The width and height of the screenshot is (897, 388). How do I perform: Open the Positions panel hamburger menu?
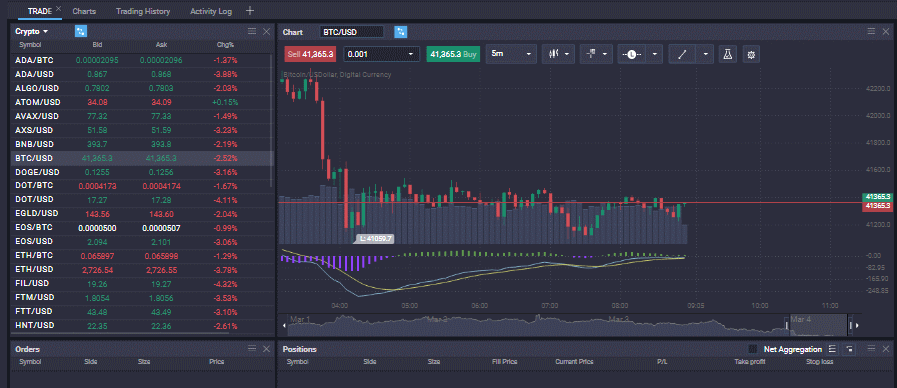point(871,349)
